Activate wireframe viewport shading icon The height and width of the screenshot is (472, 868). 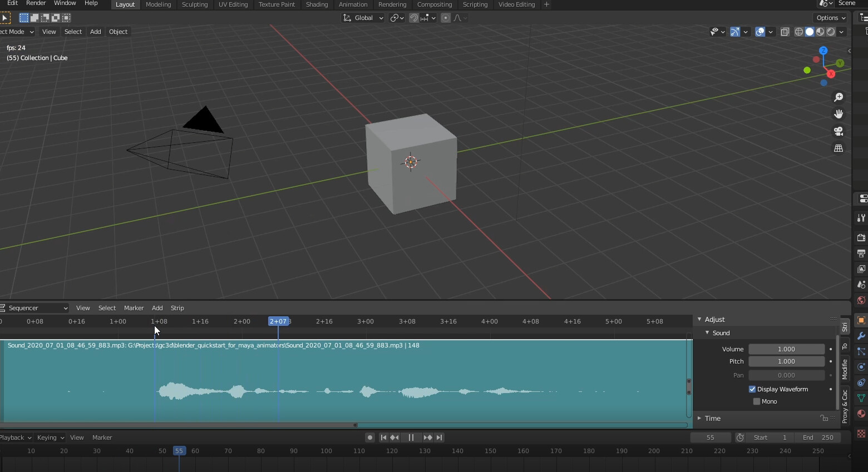(x=799, y=32)
